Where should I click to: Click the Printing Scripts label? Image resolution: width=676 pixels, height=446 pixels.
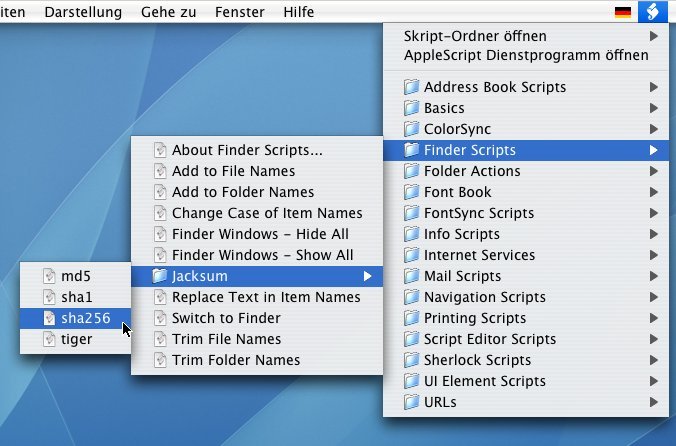pos(475,318)
